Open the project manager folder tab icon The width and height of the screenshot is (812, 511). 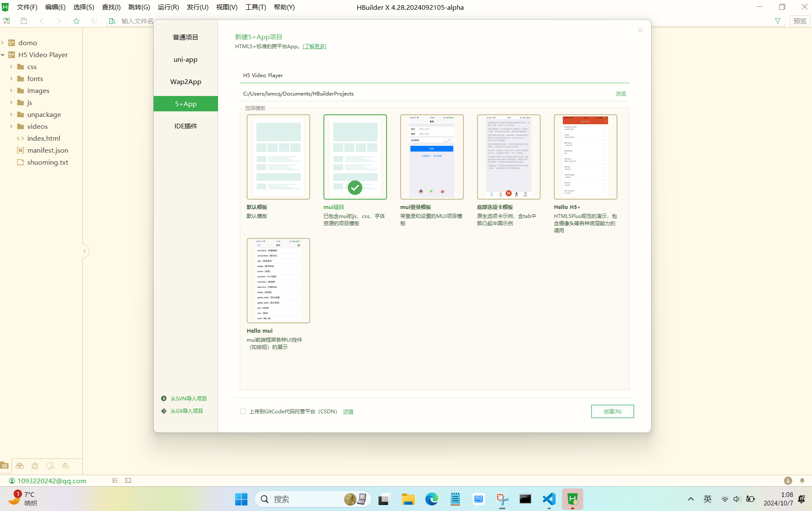(5, 466)
